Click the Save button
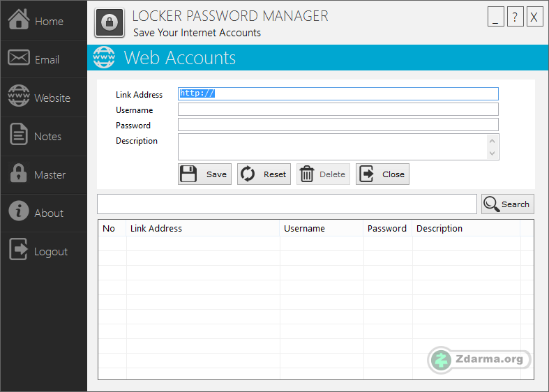This screenshot has height=392, width=549. pyautogui.click(x=204, y=174)
